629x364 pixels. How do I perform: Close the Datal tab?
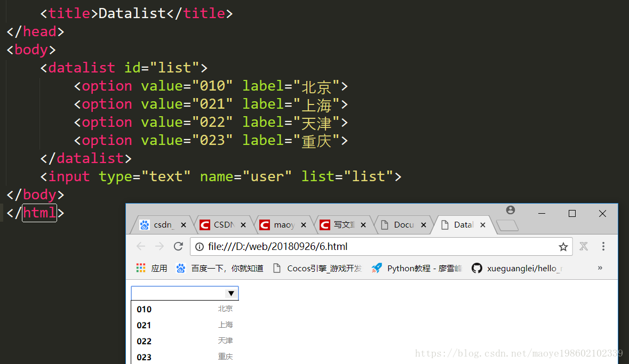click(483, 225)
